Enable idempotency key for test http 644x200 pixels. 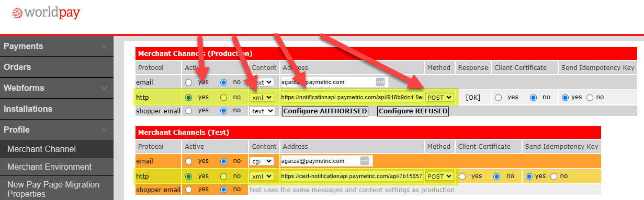[529, 177]
